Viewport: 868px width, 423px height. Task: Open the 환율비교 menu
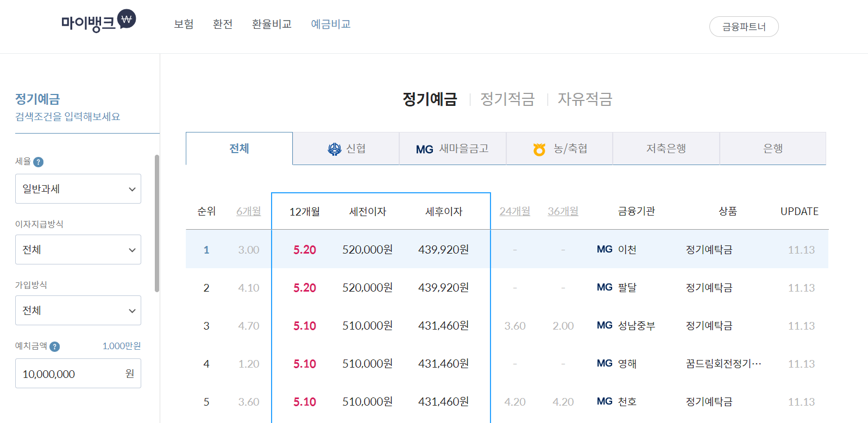click(x=272, y=24)
